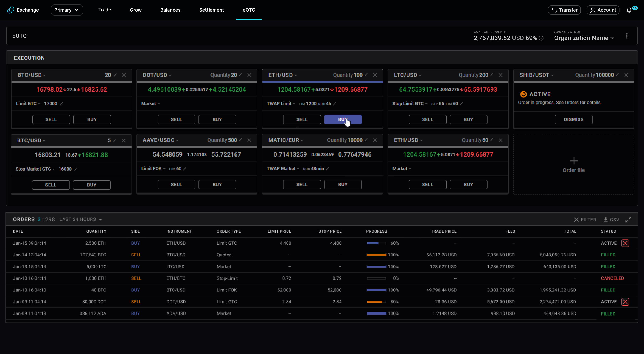Click BUY on AAVE/USDC tile
The width and height of the screenshot is (644, 354).
217,184
